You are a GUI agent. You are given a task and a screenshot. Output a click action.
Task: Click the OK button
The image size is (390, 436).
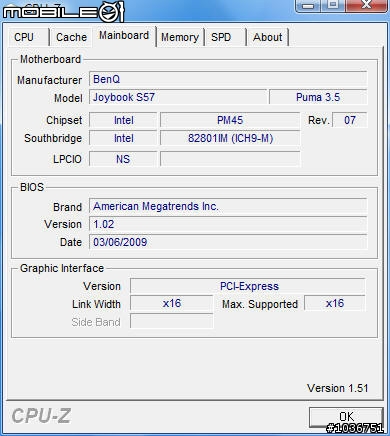coord(346,417)
